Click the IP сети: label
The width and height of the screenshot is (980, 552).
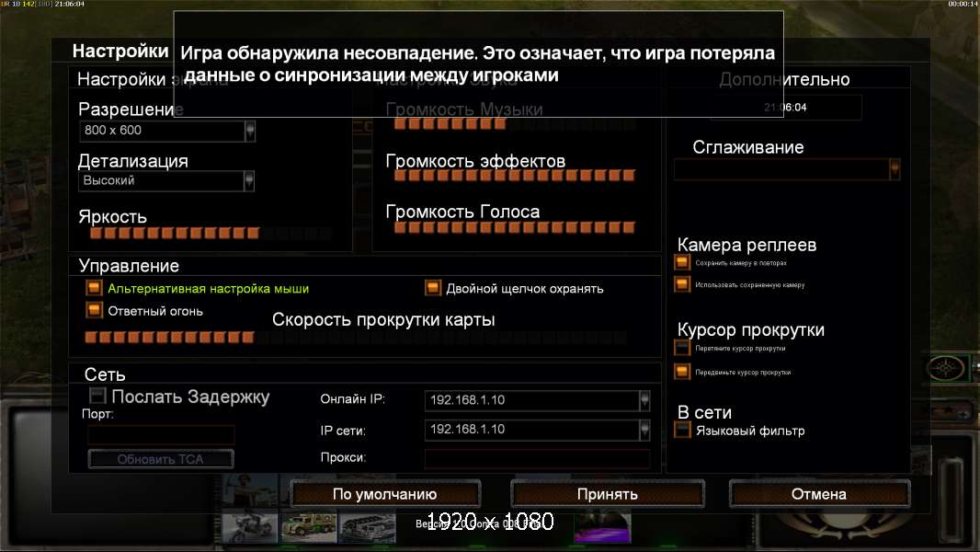[x=343, y=430]
